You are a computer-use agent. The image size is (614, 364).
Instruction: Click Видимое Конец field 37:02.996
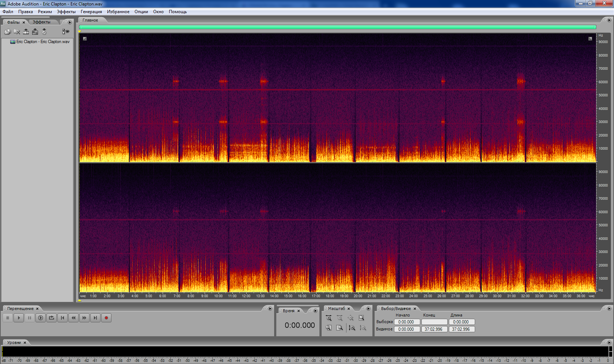[x=435, y=329]
